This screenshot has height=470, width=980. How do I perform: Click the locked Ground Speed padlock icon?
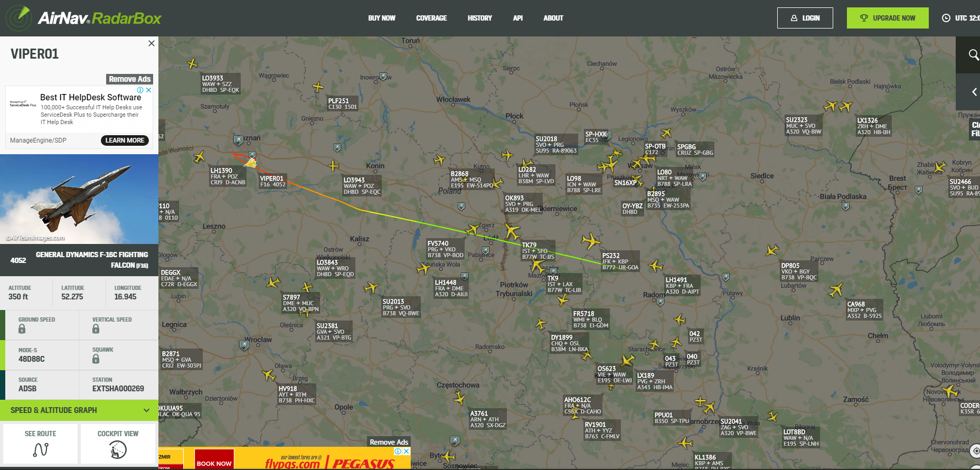click(x=22, y=329)
